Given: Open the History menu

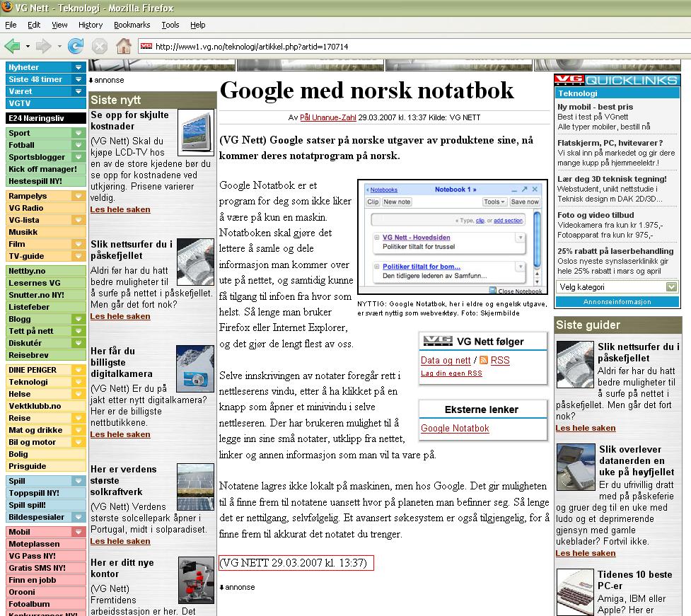Looking at the screenshot, I should point(91,25).
